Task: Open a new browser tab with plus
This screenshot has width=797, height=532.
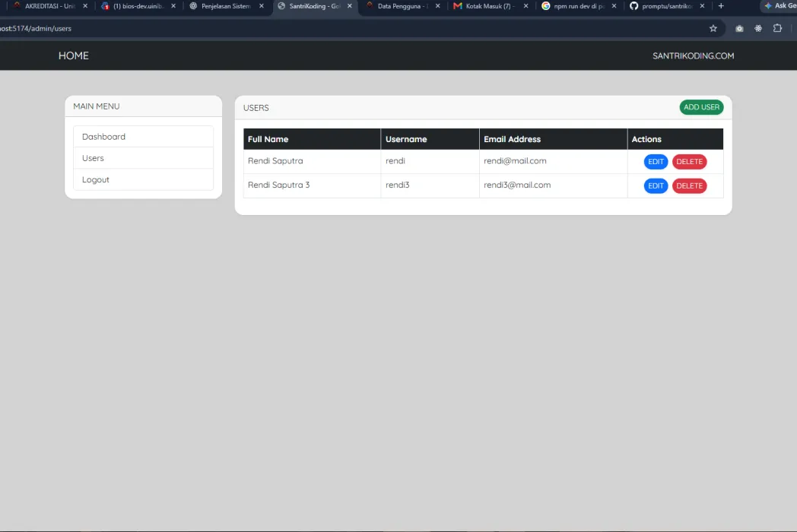Action: [721, 6]
